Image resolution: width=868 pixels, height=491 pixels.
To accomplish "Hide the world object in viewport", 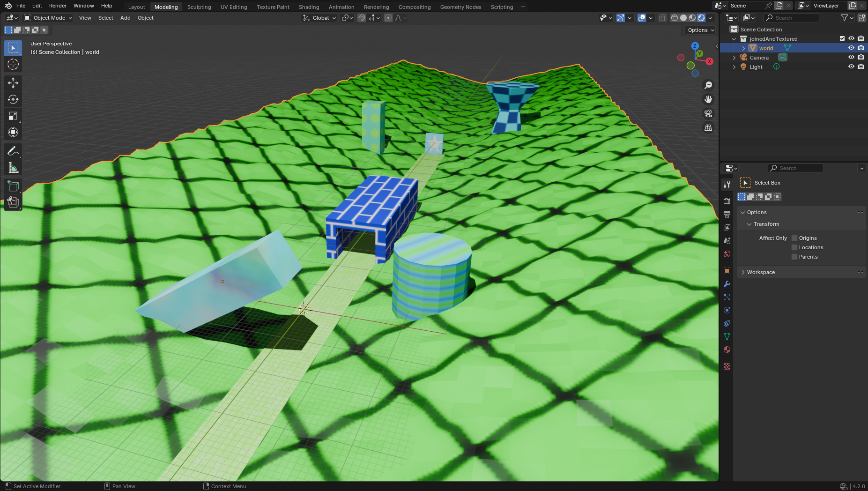I will [x=851, y=48].
